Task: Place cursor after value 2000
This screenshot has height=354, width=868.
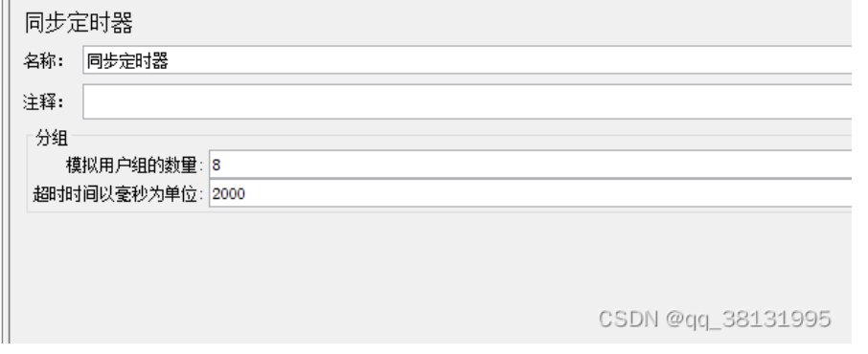Action: pos(246,194)
